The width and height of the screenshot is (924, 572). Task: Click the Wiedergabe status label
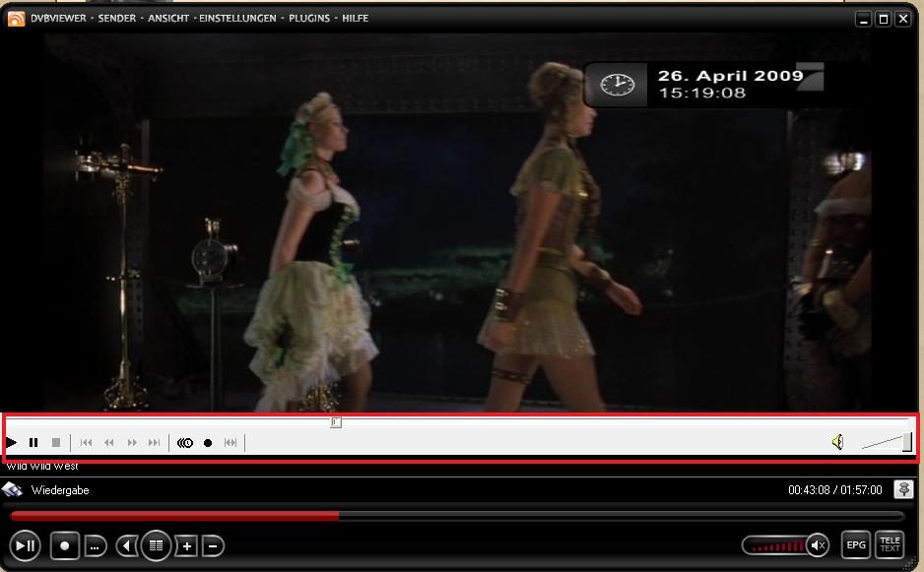(60, 490)
